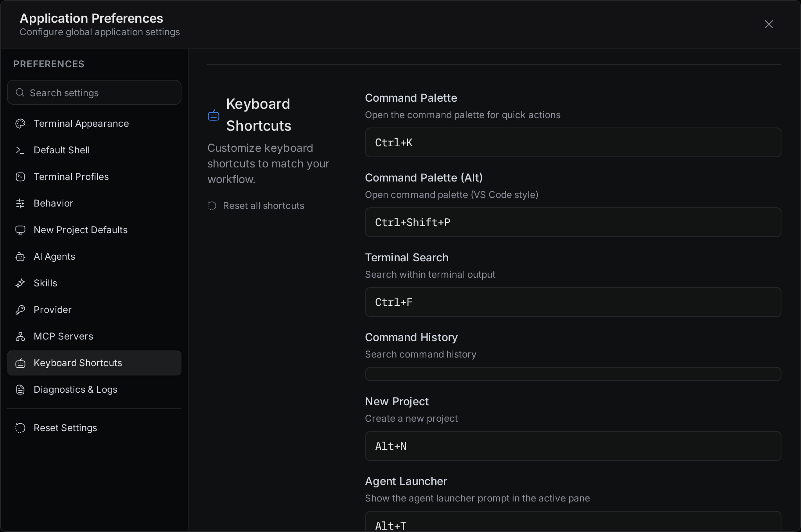Screen dimensions: 801x532
Task: Edit the Command Palette Ctrl+K shortcut field
Action: pyautogui.click(x=573, y=142)
